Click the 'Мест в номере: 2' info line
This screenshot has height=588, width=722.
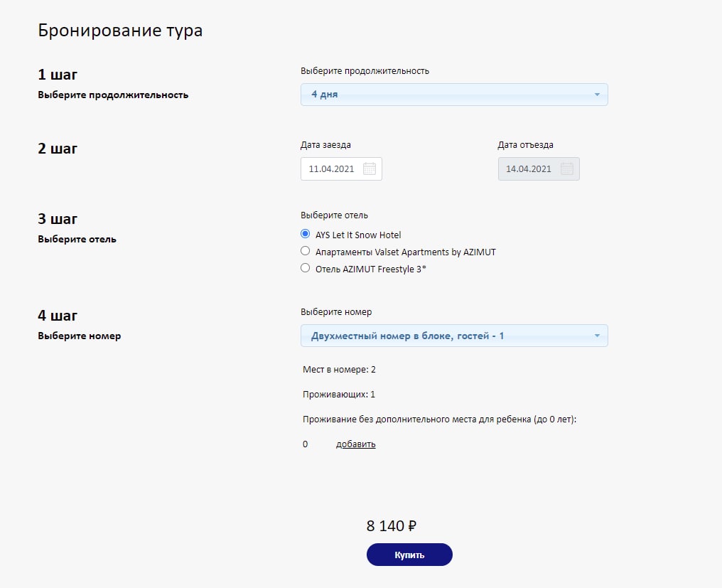pyautogui.click(x=340, y=370)
